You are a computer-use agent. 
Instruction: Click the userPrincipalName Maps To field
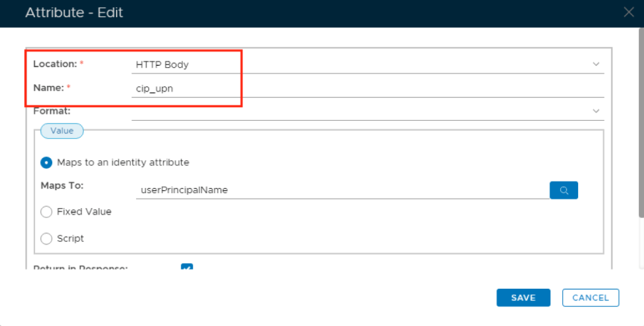(x=341, y=190)
